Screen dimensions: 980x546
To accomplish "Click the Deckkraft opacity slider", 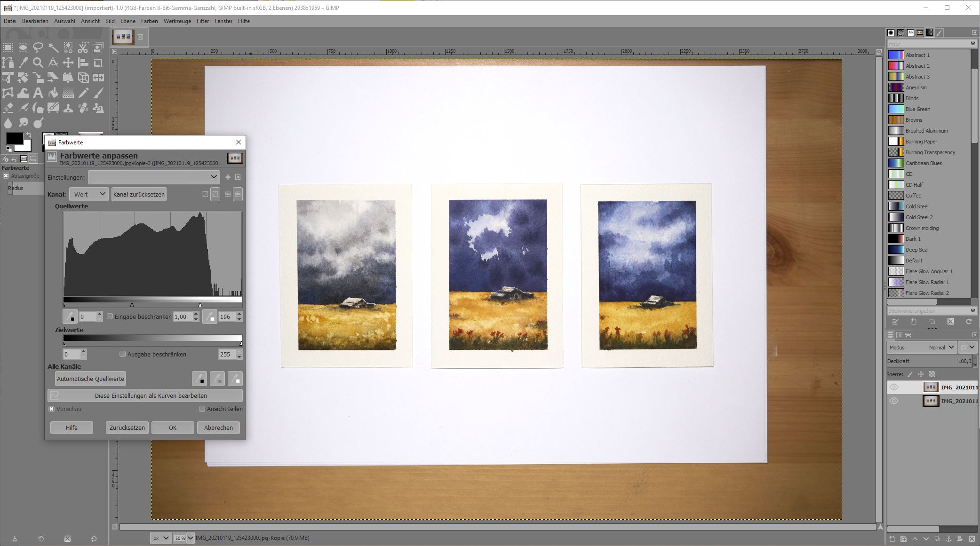I will tap(929, 361).
